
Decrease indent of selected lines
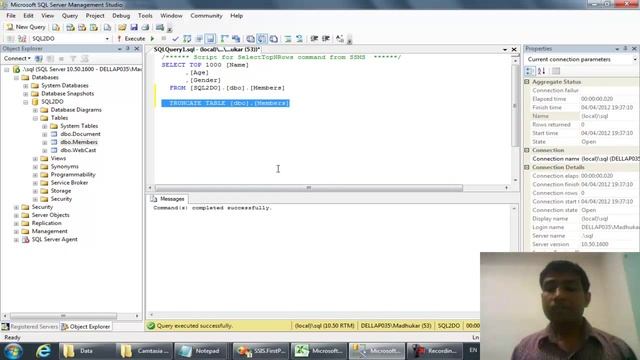314,39
